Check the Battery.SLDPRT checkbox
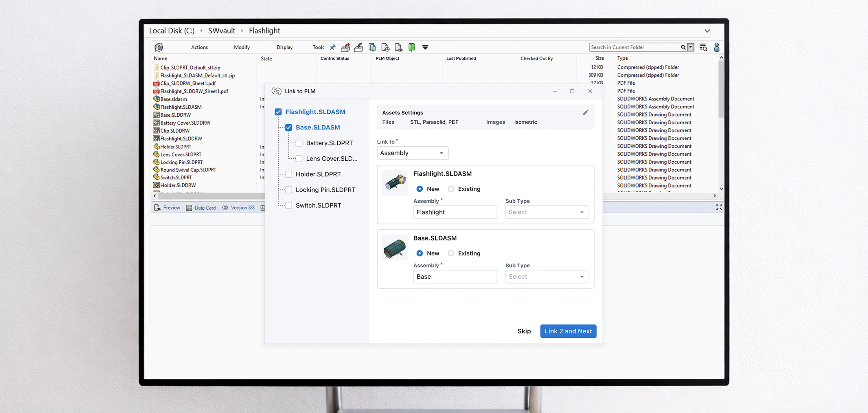 click(x=299, y=143)
